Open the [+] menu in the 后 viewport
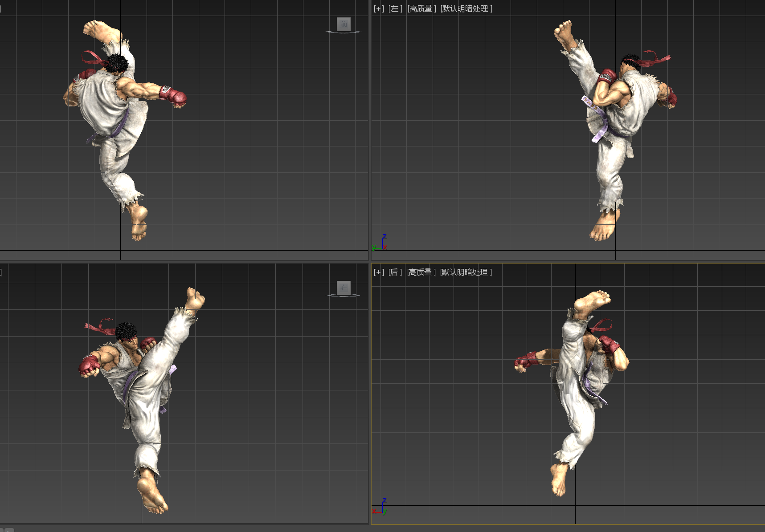The image size is (765, 532). point(379,272)
